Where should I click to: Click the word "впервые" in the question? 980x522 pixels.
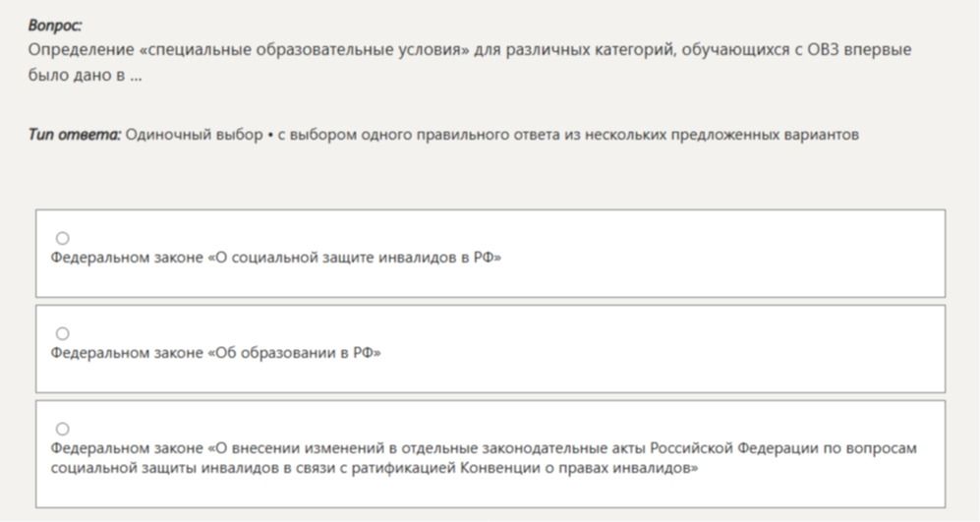pos(878,50)
